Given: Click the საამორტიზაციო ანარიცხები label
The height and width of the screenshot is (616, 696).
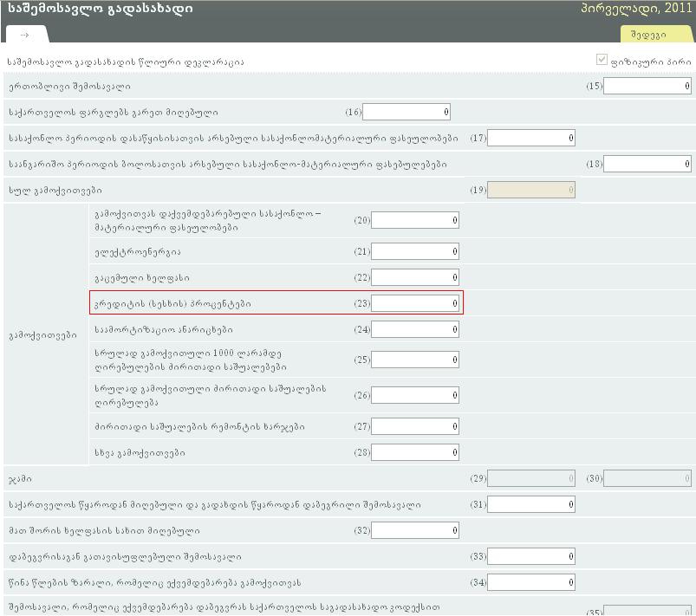Looking at the screenshot, I should [x=163, y=330].
